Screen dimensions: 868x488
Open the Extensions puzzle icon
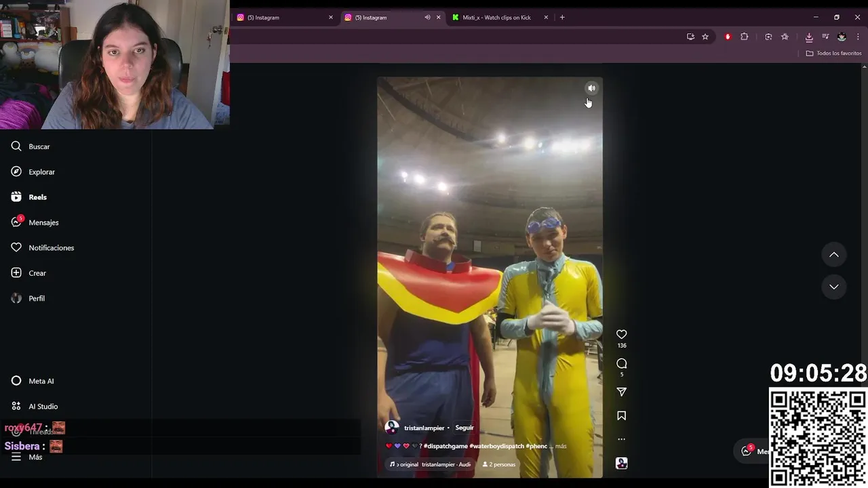tap(744, 37)
